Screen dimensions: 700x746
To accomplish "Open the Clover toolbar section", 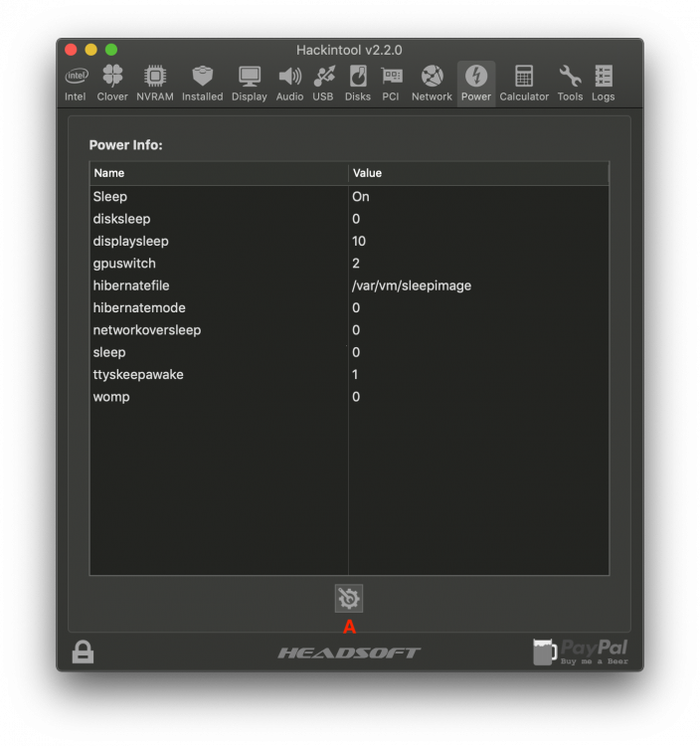I will tap(112, 84).
